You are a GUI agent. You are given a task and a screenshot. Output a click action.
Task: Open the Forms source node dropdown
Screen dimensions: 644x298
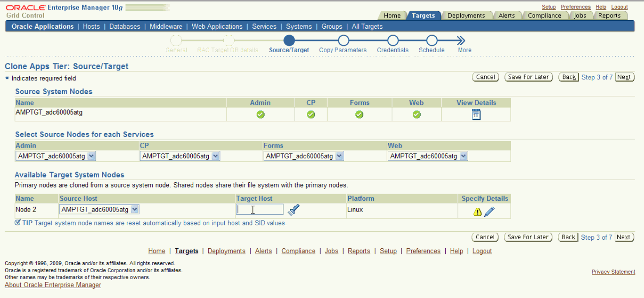304,156
